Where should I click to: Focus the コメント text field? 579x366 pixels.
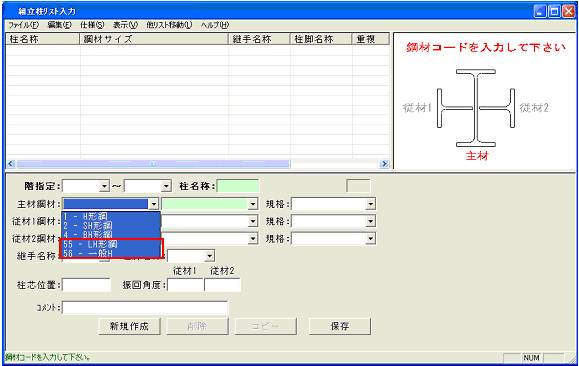(145, 308)
